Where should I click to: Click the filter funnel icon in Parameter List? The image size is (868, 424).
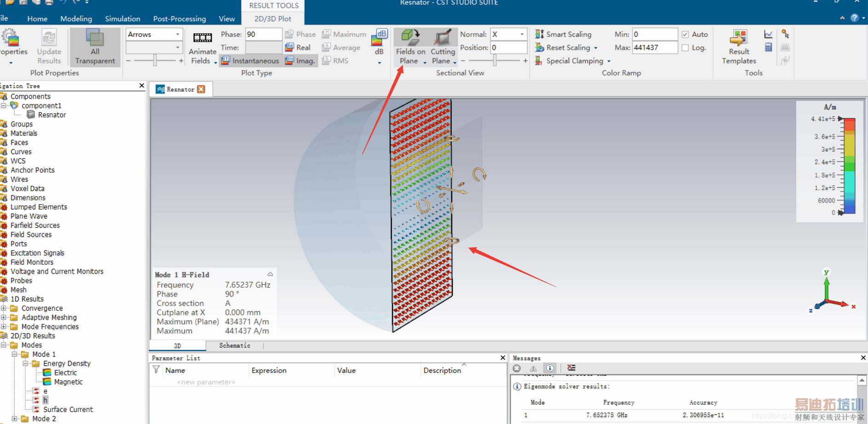[156, 370]
